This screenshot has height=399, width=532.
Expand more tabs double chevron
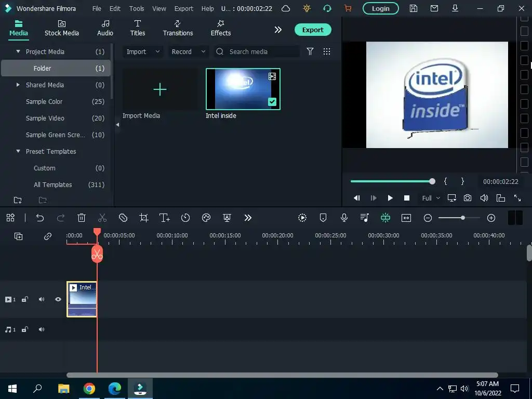click(278, 30)
